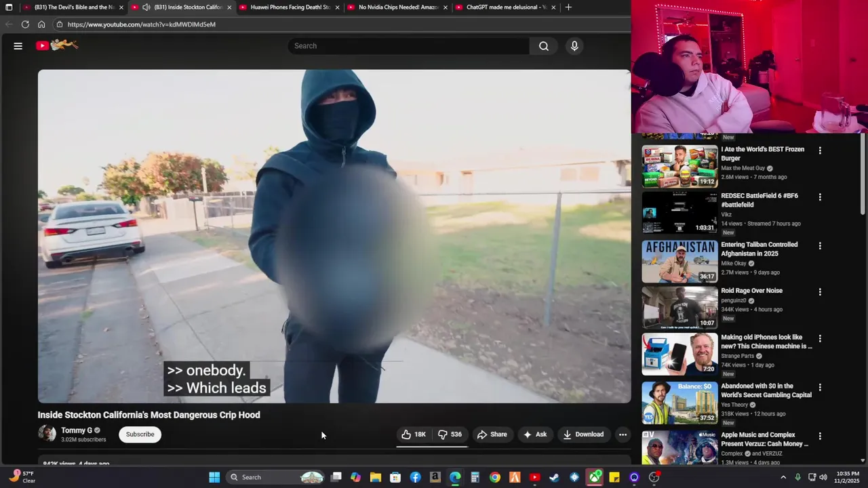868x488 pixels.
Task: Share this video
Action: pyautogui.click(x=492, y=434)
